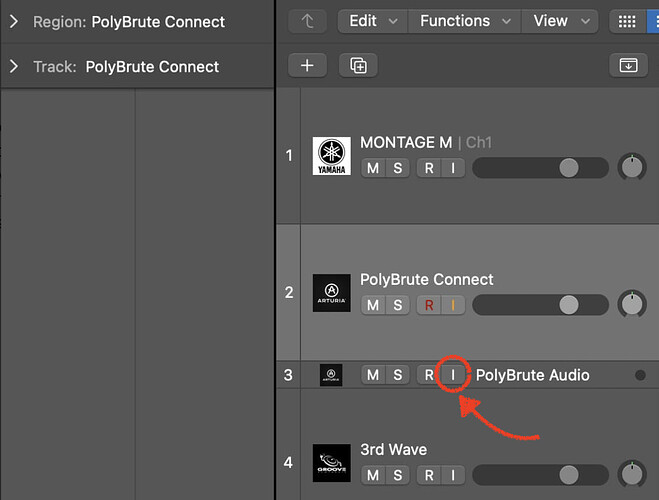Select the PolyBrute Connect track name
Screen dimensions: 659x500
pyautogui.click(x=427, y=280)
